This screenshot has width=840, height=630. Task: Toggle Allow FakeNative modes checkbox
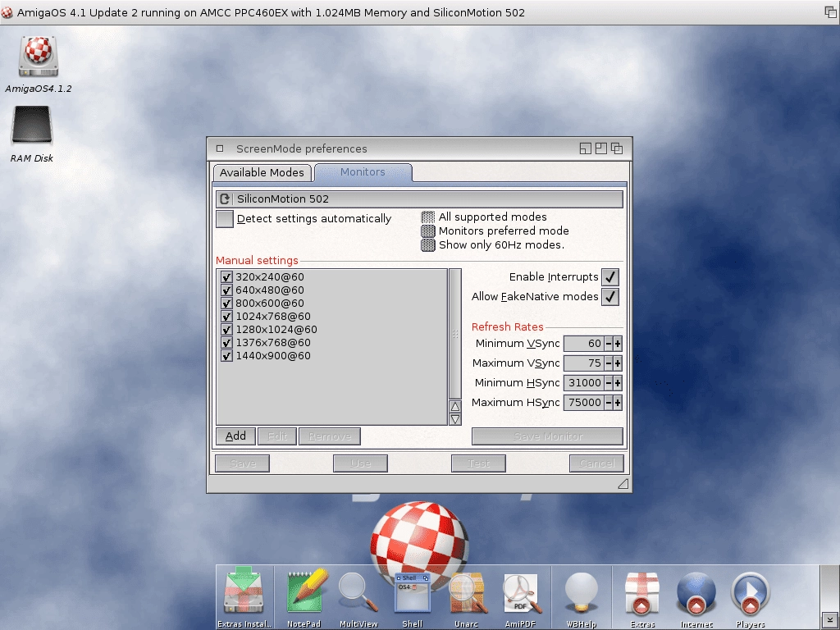click(x=610, y=297)
